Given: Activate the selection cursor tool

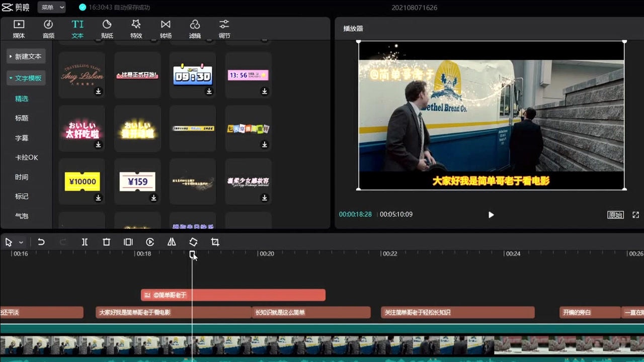Looking at the screenshot, I should pos(9,242).
